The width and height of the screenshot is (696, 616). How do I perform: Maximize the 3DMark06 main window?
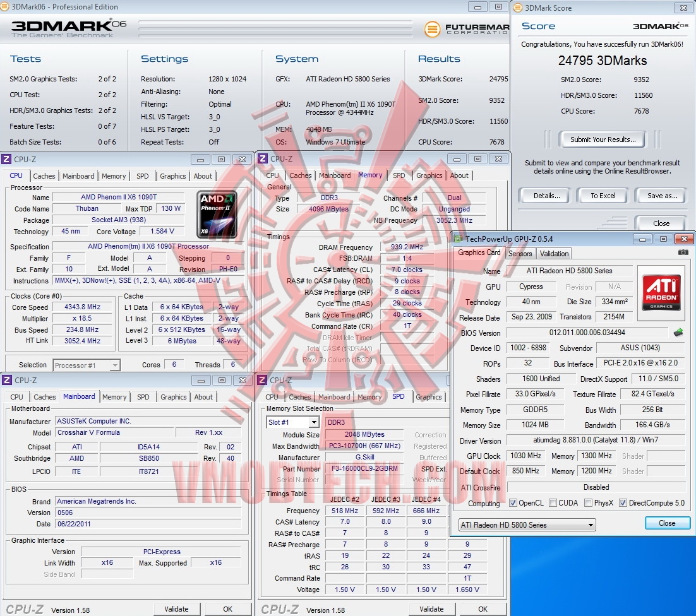[498, 7]
